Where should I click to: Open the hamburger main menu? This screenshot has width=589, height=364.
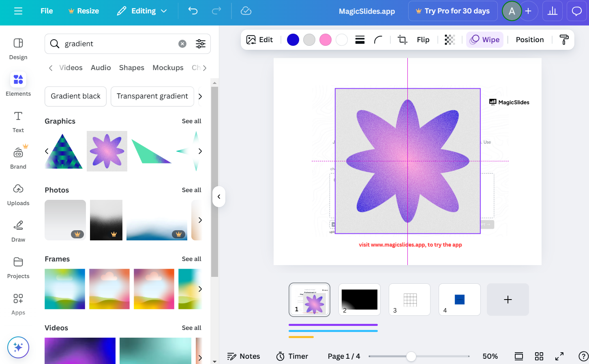(x=18, y=11)
